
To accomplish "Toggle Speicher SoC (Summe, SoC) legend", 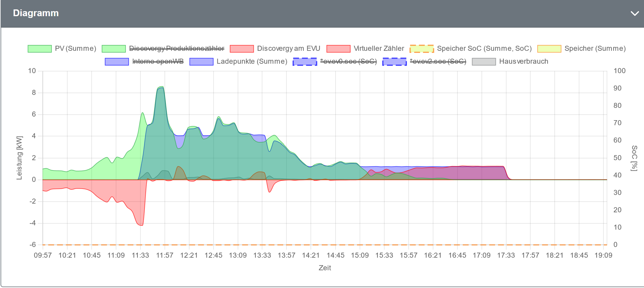I will (484, 48).
